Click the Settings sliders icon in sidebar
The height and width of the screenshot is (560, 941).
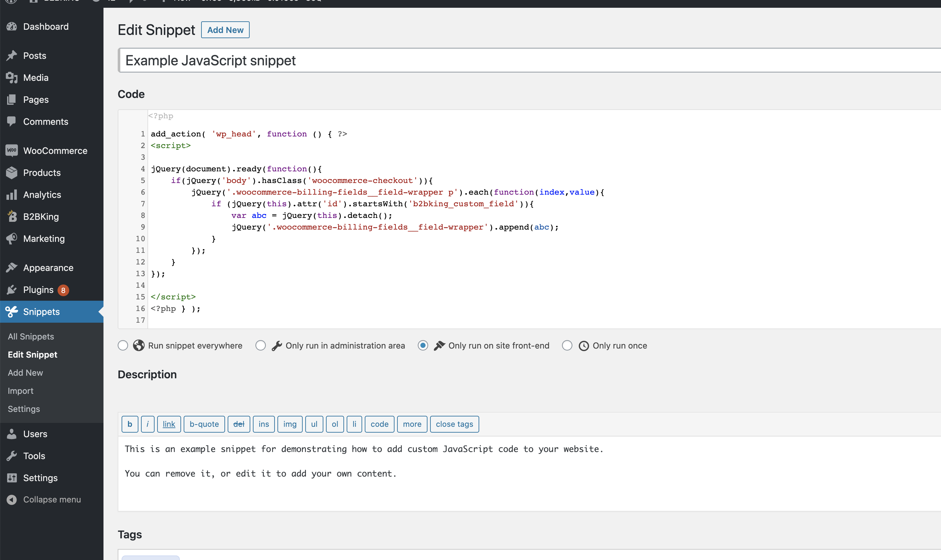pyautogui.click(x=12, y=478)
